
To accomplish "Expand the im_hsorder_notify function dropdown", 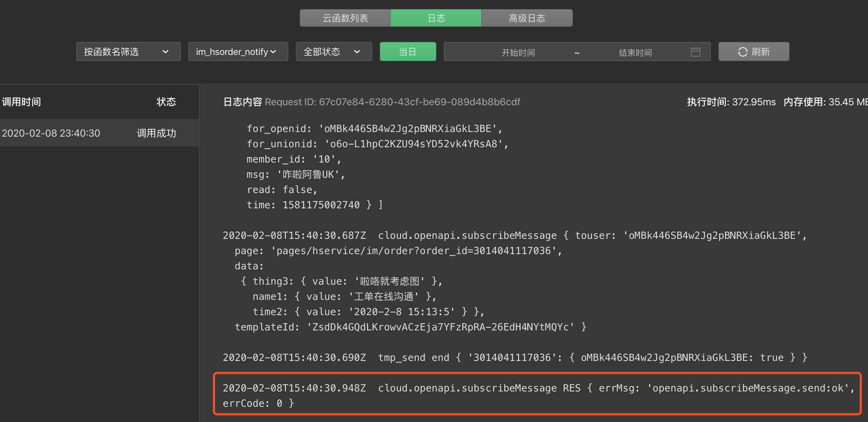I will [x=238, y=52].
